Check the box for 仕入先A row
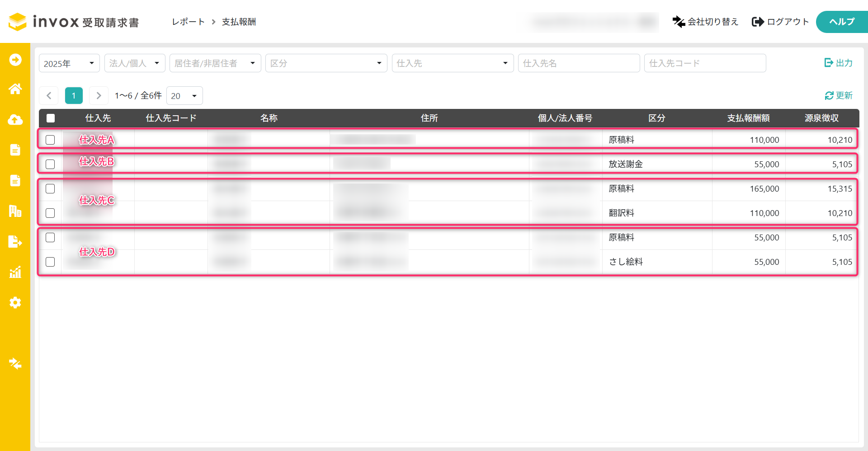Image resolution: width=868 pixels, height=451 pixels. (50, 140)
